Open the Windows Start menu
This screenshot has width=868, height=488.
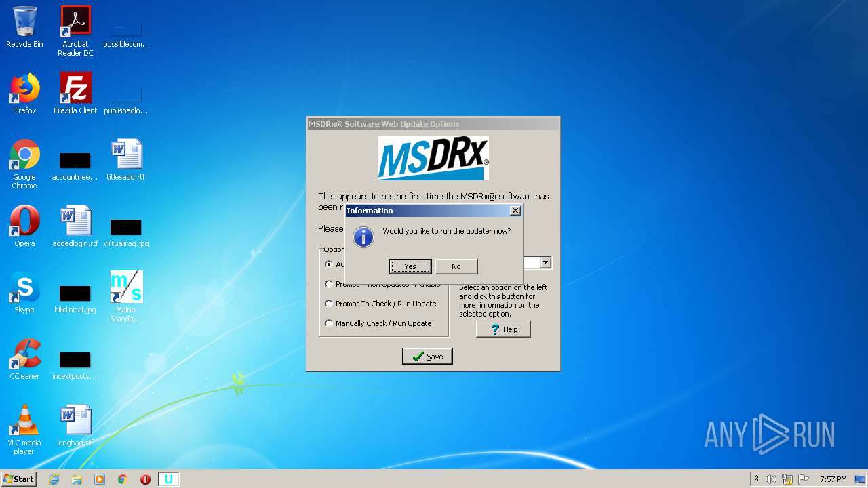click(x=19, y=479)
